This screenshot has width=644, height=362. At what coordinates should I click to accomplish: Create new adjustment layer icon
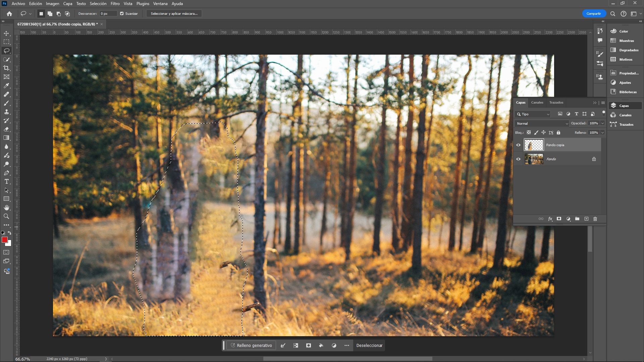tap(568, 219)
